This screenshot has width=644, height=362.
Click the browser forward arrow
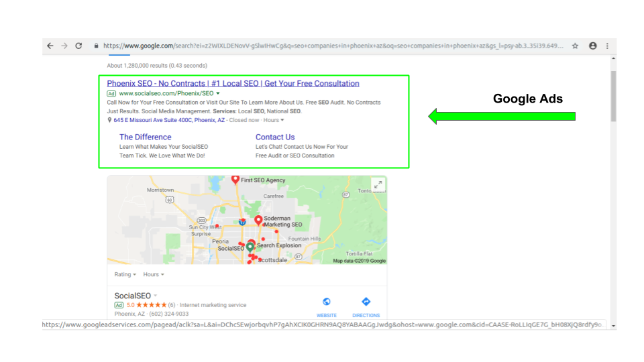(64, 46)
